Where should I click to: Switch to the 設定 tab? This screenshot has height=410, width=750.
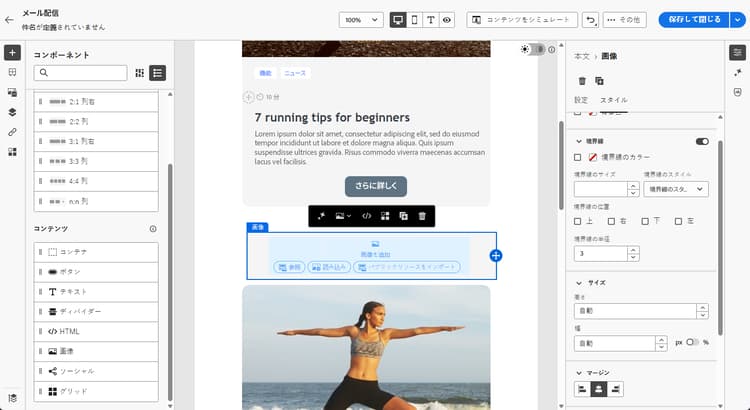[x=581, y=100]
